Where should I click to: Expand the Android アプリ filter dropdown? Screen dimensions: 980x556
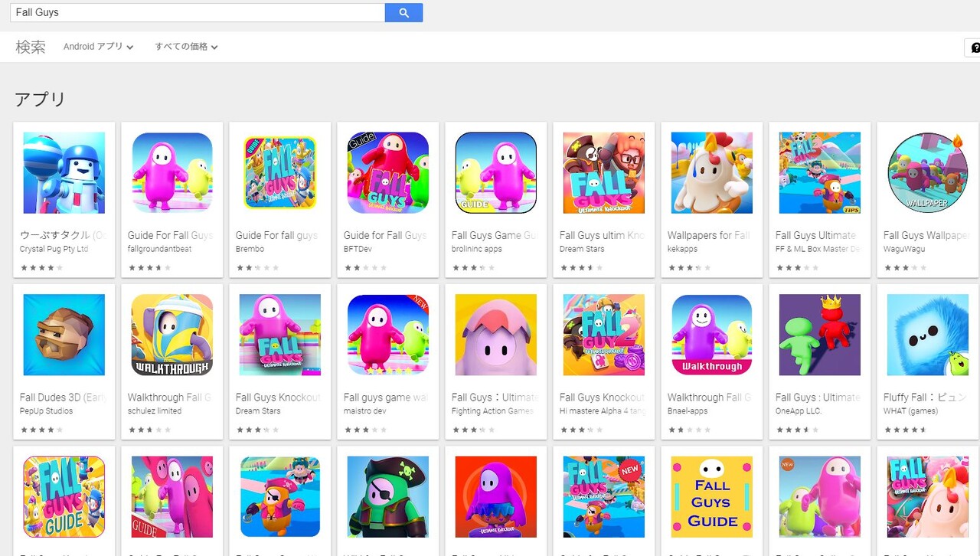tap(98, 47)
